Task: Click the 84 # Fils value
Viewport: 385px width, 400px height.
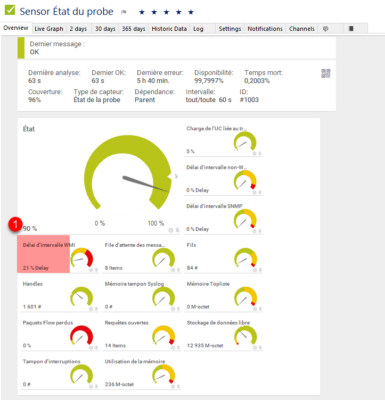Action: coord(192,268)
